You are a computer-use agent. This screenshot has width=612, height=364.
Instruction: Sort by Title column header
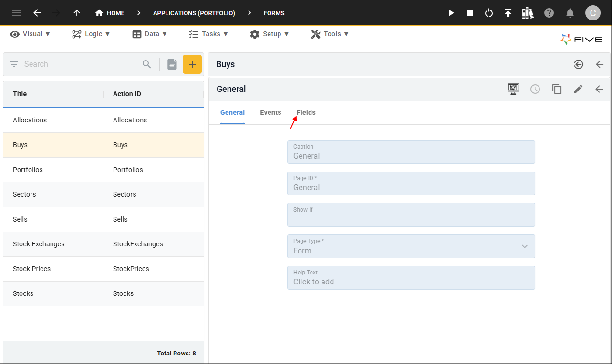(20, 94)
